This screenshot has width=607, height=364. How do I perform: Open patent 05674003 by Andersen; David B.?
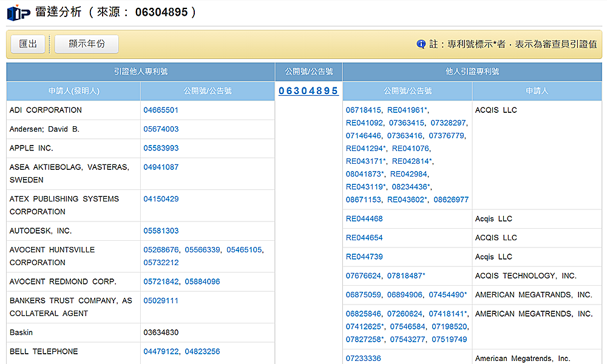coord(161,129)
